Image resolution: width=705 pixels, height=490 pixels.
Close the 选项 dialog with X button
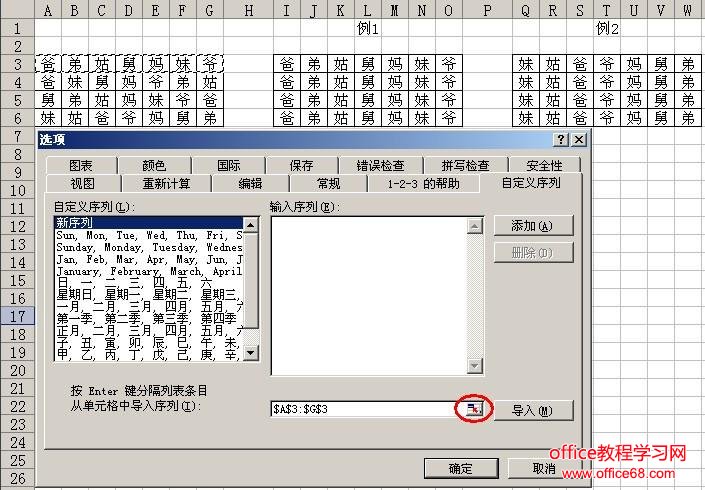(579, 139)
